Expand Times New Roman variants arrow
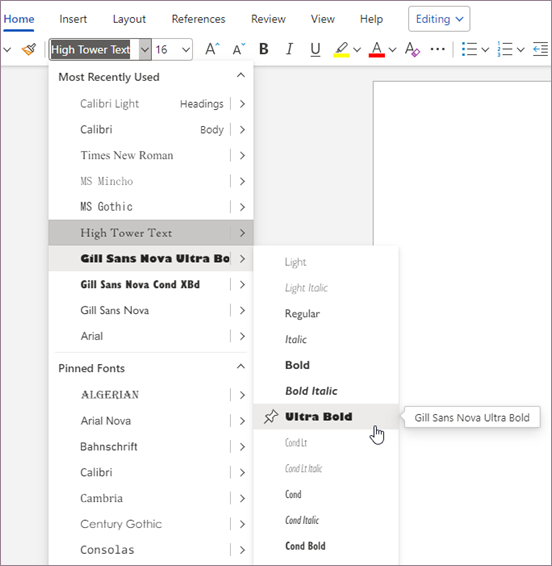This screenshot has width=552, height=566. click(x=242, y=155)
